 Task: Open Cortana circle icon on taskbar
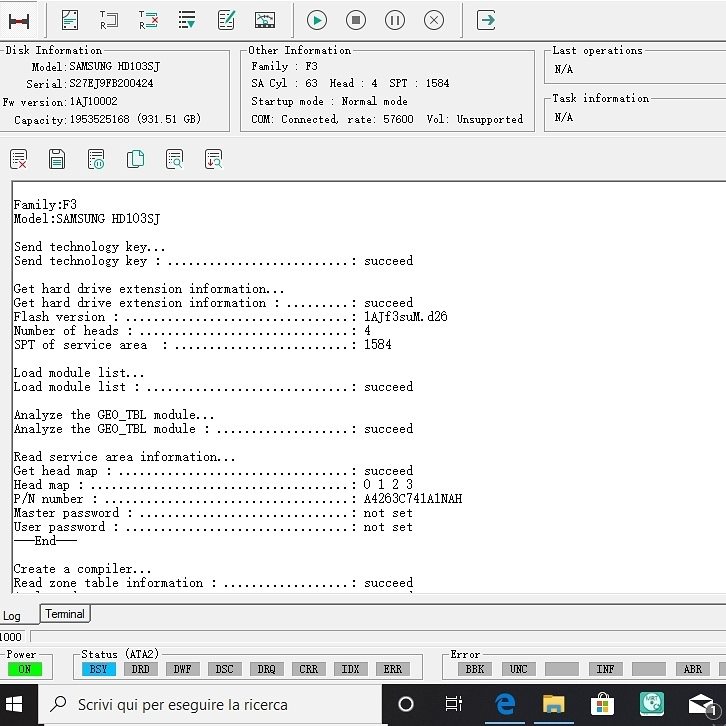point(406,705)
